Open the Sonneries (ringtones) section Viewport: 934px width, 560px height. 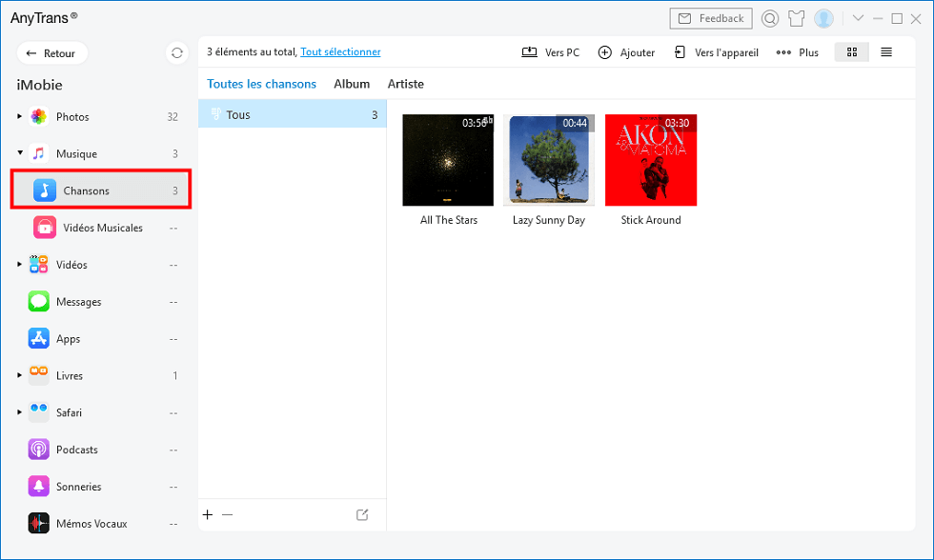(x=78, y=486)
